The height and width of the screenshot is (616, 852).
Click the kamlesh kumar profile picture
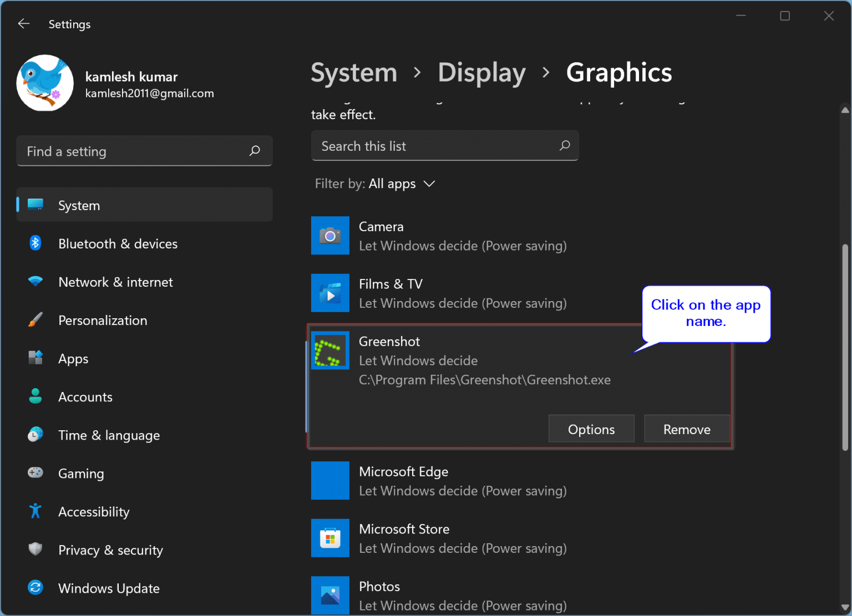pos(45,83)
